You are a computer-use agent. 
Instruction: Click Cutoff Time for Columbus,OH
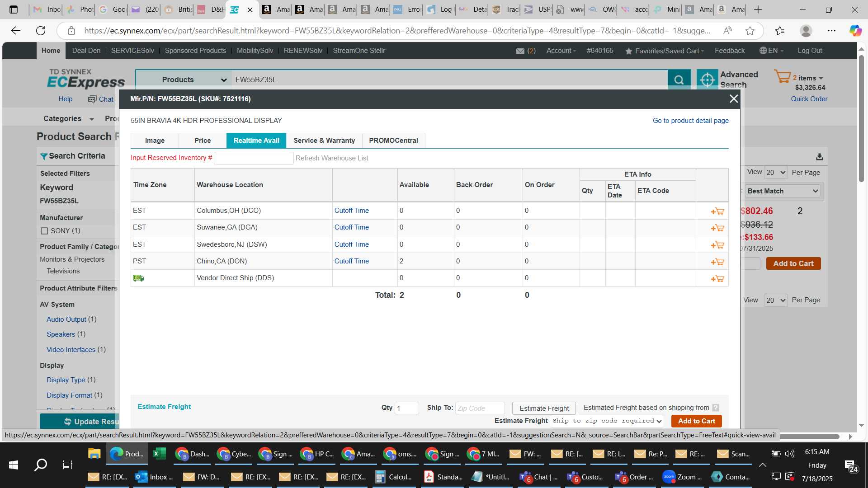[x=351, y=211]
